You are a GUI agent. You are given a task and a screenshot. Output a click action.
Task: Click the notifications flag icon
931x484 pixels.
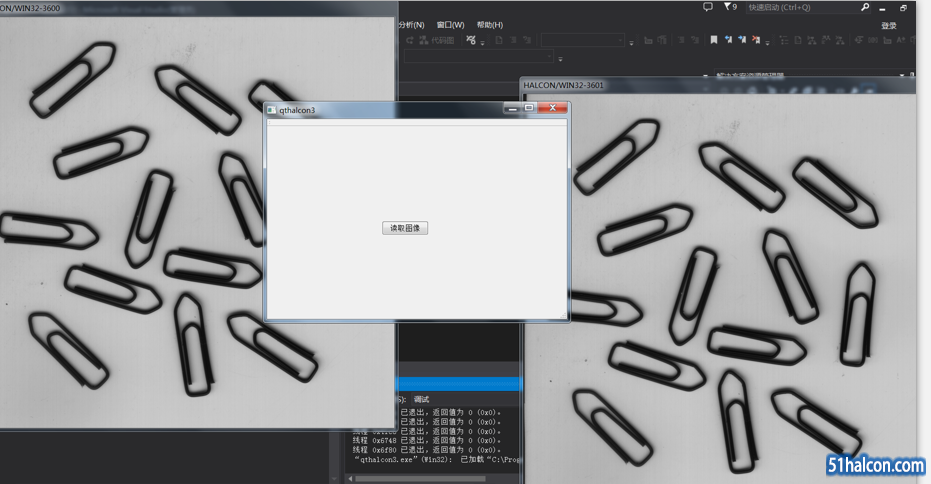[729, 7]
